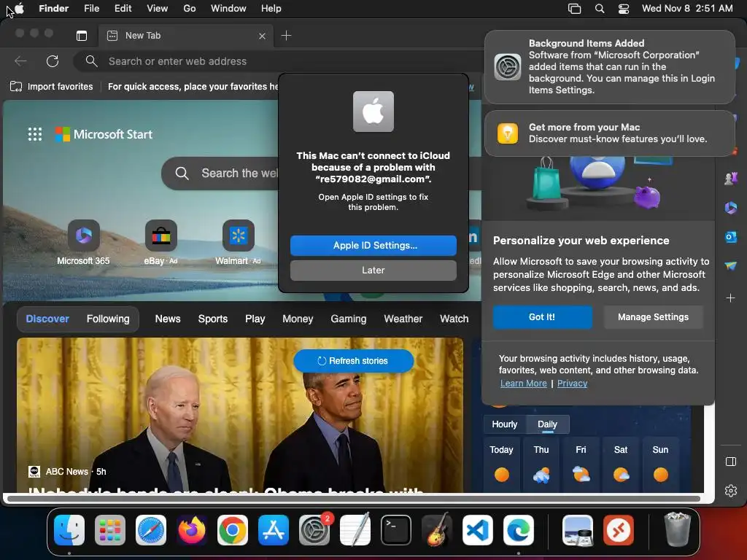This screenshot has height=560, width=747.
Task: Add a sidebar app with plus icon
Action: pyautogui.click(x=731, y=298)
